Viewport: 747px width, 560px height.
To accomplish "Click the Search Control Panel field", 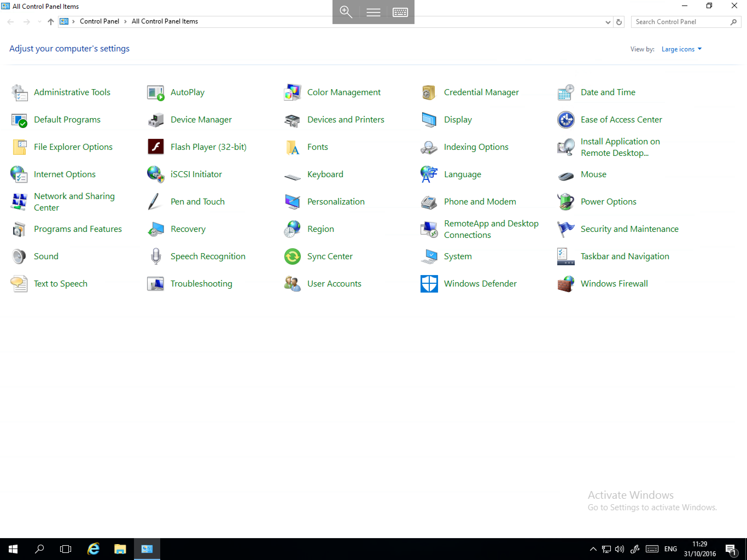I will 685,22.
